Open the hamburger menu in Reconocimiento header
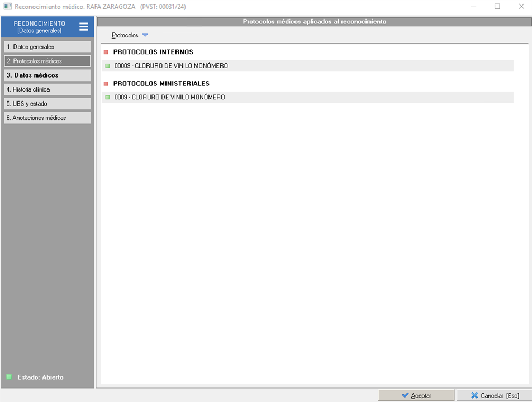 coord(83,27)
